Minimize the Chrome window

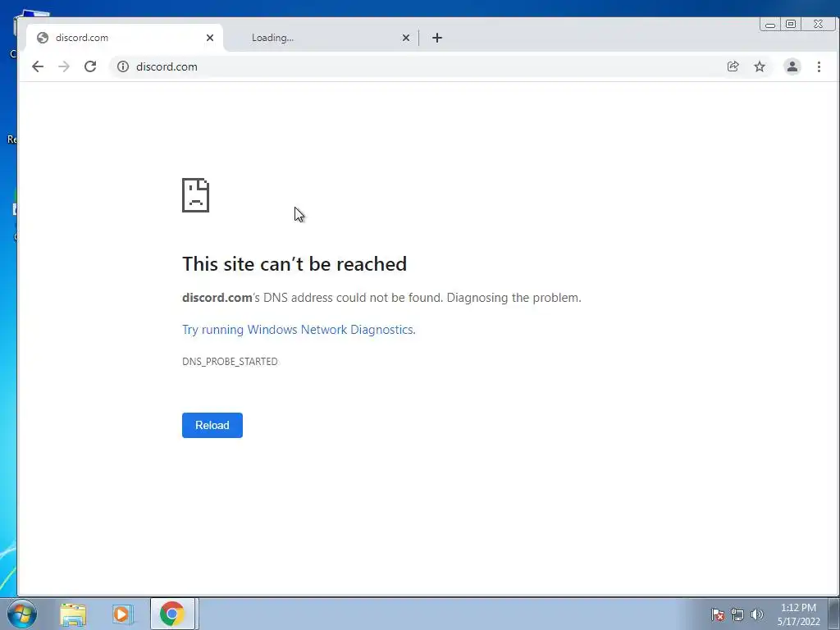pos(770,25)
